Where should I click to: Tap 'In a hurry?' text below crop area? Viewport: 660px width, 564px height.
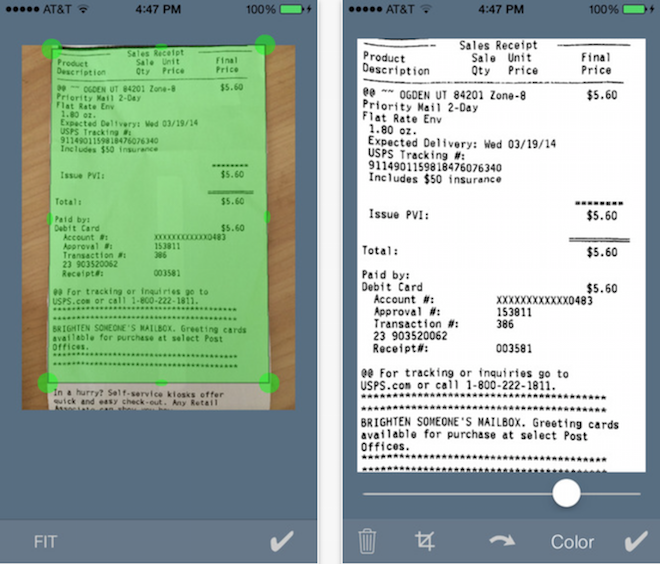78,392
